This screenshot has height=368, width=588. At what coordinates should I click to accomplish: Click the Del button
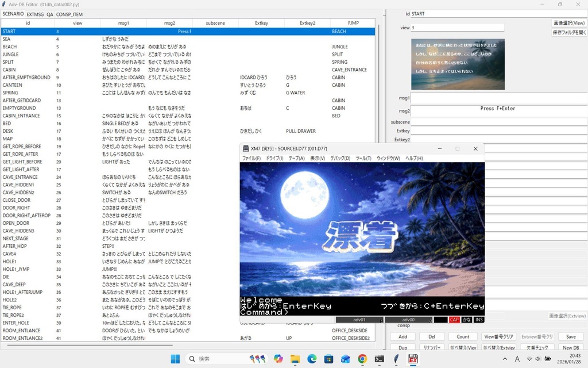432,337
